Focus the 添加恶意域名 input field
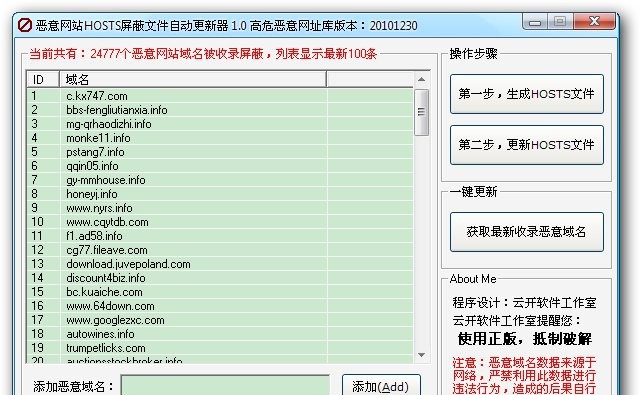640x395 pixels. pos(225,386)
